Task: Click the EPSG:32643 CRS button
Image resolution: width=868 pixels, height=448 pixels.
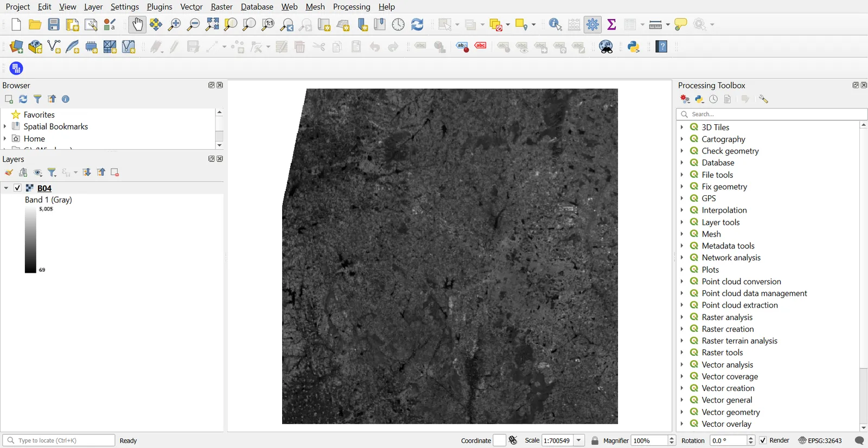Action: [x=820, y=440]
